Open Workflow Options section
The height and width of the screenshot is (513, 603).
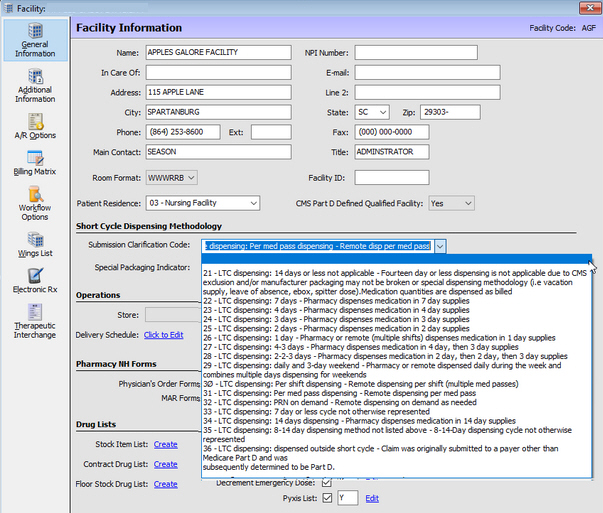35,203
